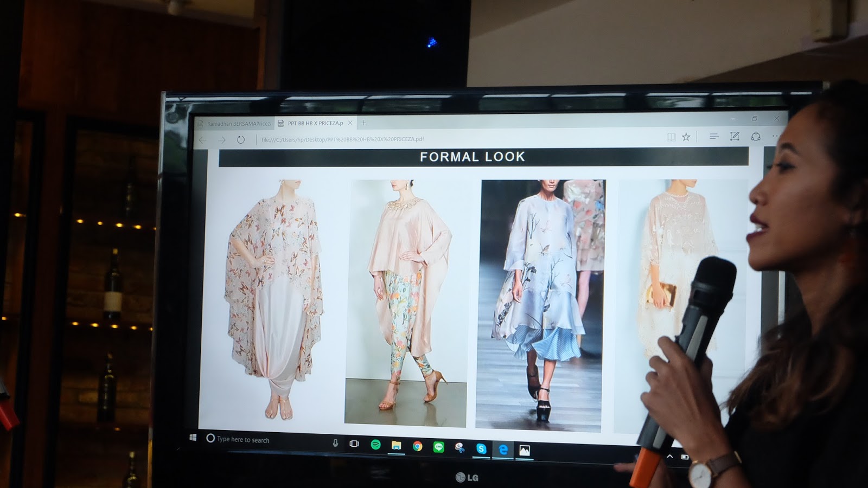Open Skype from the taskbar

pyautogui.click(x=481, y=449)
